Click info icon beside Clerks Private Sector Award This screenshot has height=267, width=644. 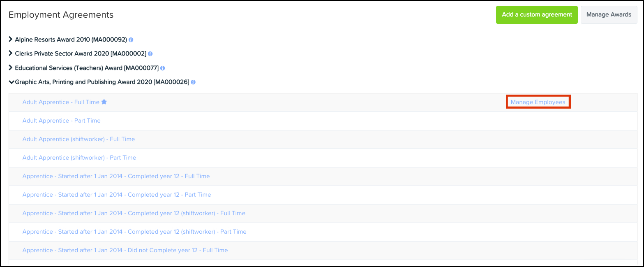150,54
